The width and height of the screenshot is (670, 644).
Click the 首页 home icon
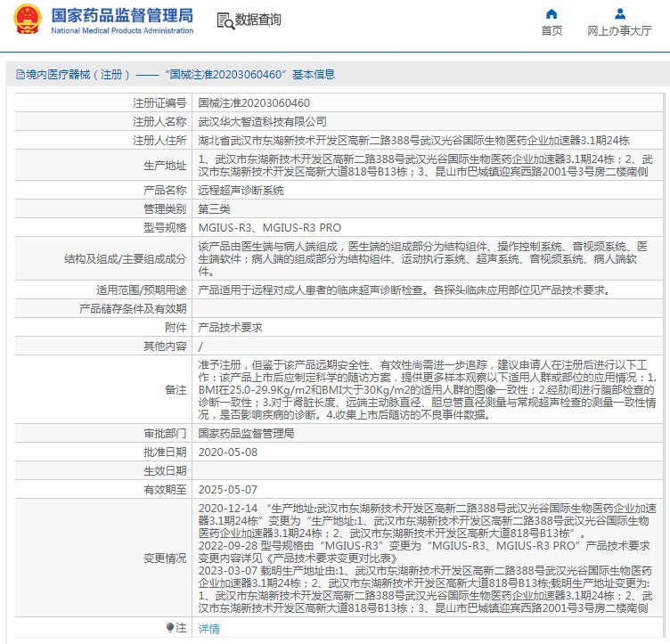pos(552,14)
